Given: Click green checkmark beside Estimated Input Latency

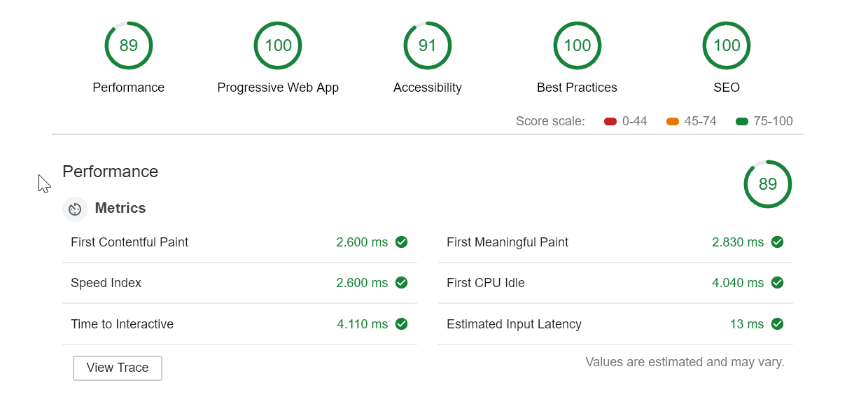Looking at the screenshot, I should pos(777,324).
